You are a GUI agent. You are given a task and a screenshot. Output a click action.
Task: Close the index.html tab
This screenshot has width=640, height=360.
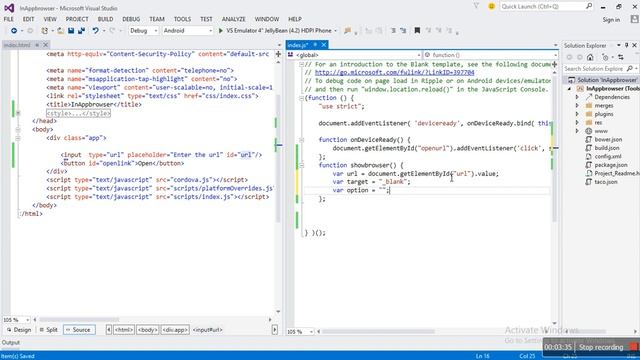click(x=46, y=45)
